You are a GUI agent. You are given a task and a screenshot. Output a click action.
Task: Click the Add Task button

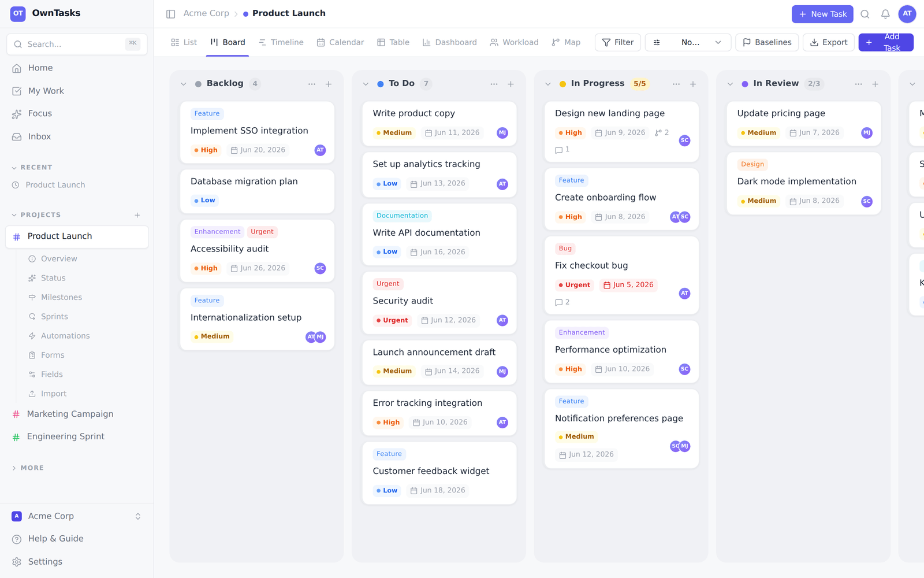tap(886, 42)
